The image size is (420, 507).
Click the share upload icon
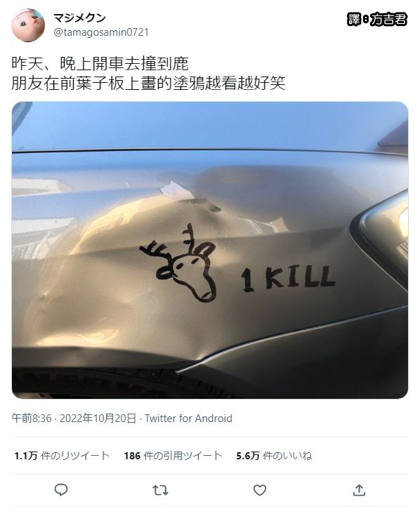[359, 490]
